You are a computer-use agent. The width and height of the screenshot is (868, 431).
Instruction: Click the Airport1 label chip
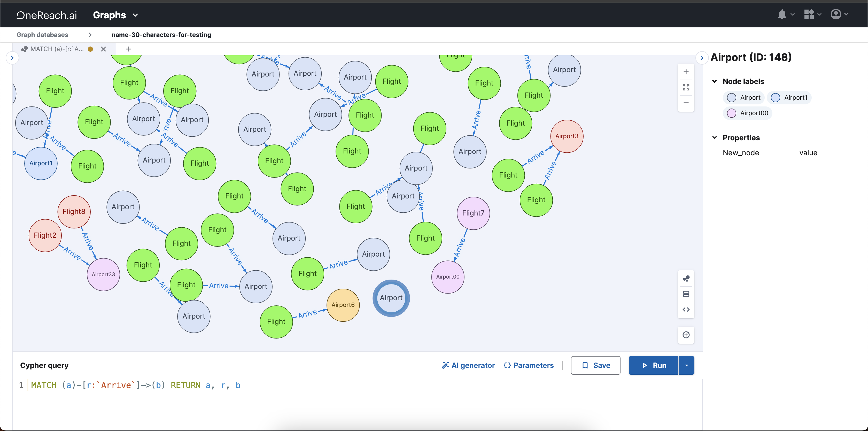789,98
